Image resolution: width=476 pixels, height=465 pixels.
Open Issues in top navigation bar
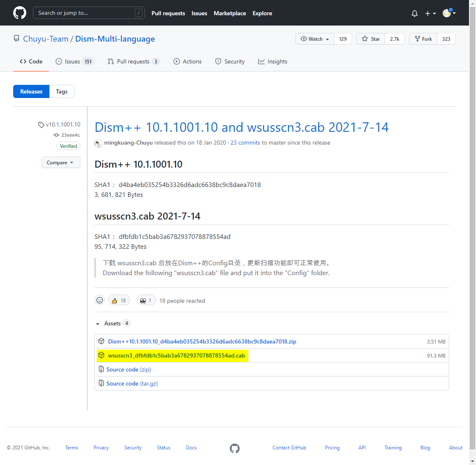(x=199, y=13)
